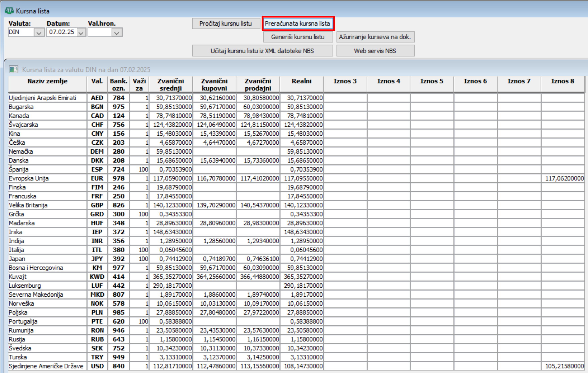Screen dimensions: 588x373
Task: Open the Val.hron. dropdown arrow
Action: pyautogui.click(x=117, y=32)
